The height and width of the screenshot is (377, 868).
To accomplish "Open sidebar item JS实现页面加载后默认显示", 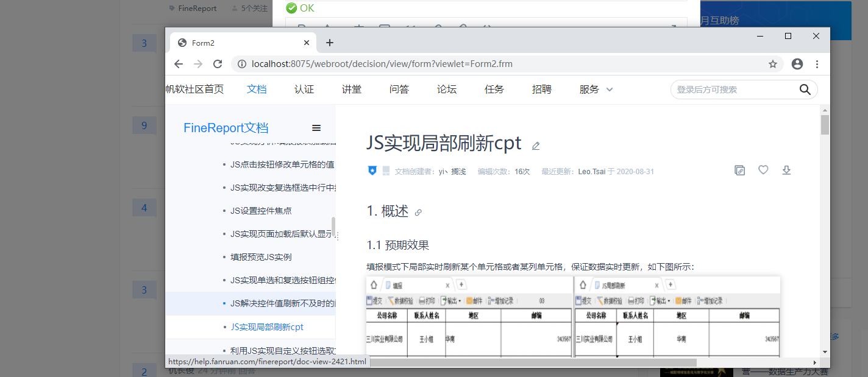I will (283, 234).
